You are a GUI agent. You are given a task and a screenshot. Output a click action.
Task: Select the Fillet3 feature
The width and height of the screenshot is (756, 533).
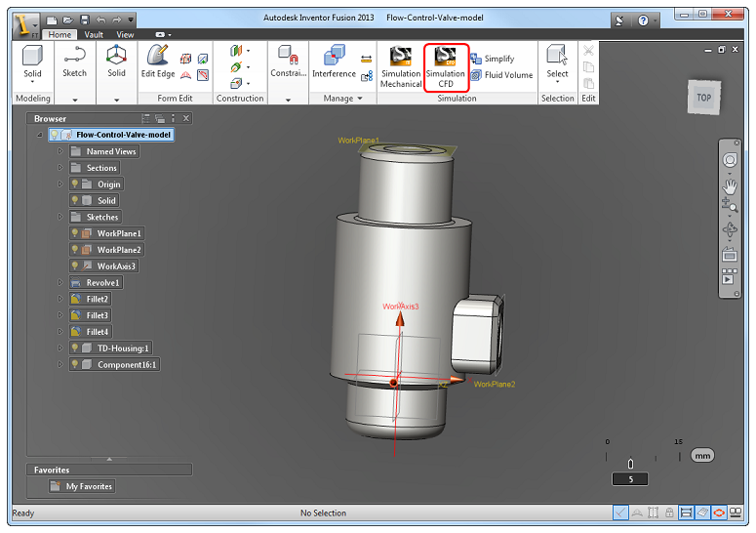[x=90, y=315]
